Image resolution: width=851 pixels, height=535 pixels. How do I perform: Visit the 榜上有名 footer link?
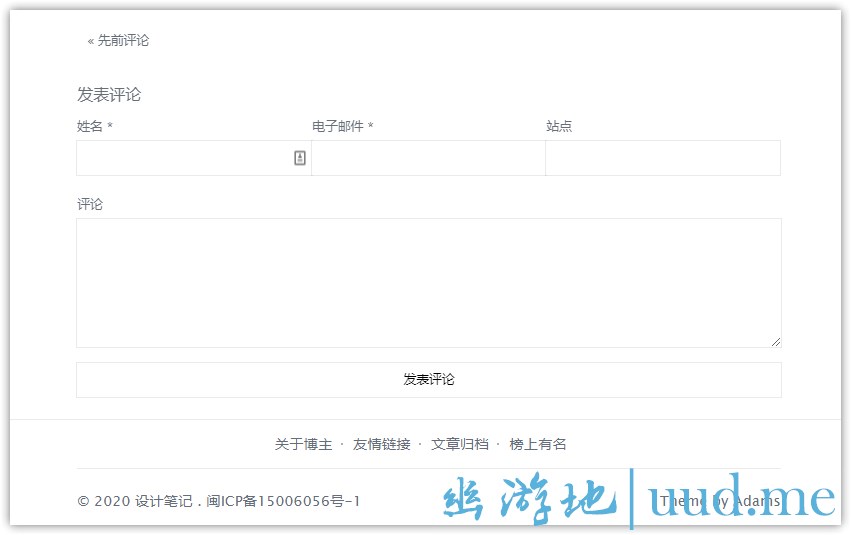coord(538,444)
